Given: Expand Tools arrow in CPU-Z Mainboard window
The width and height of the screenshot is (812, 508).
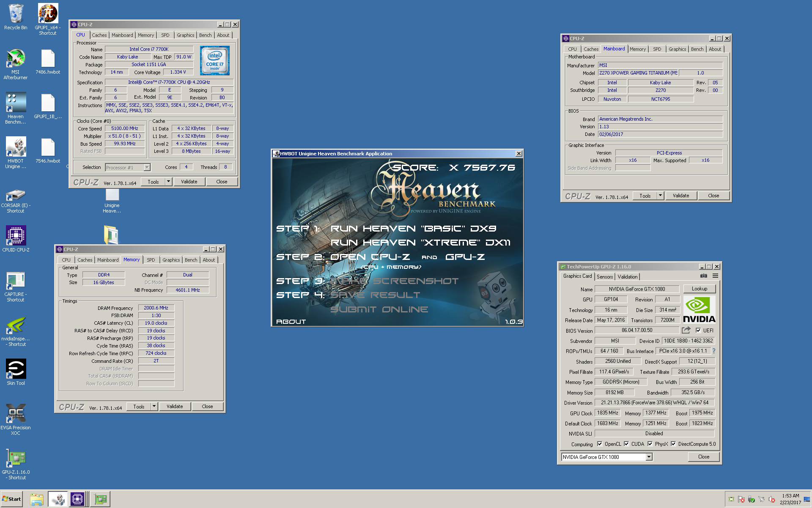Looking at the screenshot, I should pos(660,196).
